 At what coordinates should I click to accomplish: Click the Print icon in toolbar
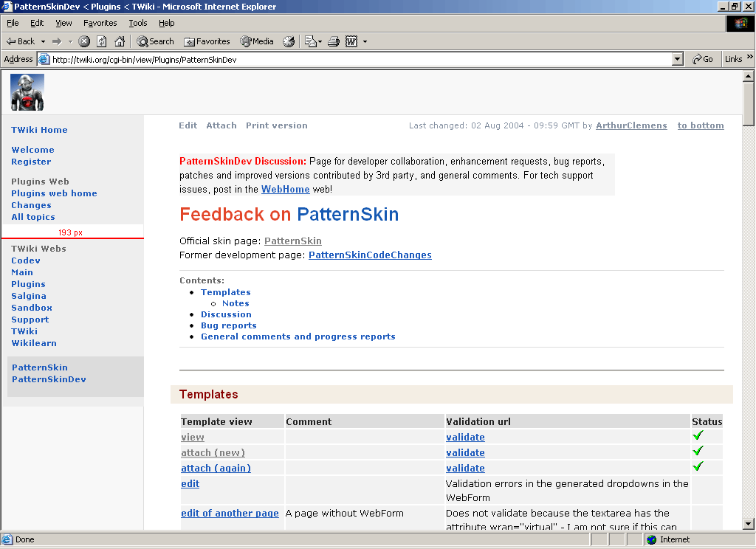[334, 41]
